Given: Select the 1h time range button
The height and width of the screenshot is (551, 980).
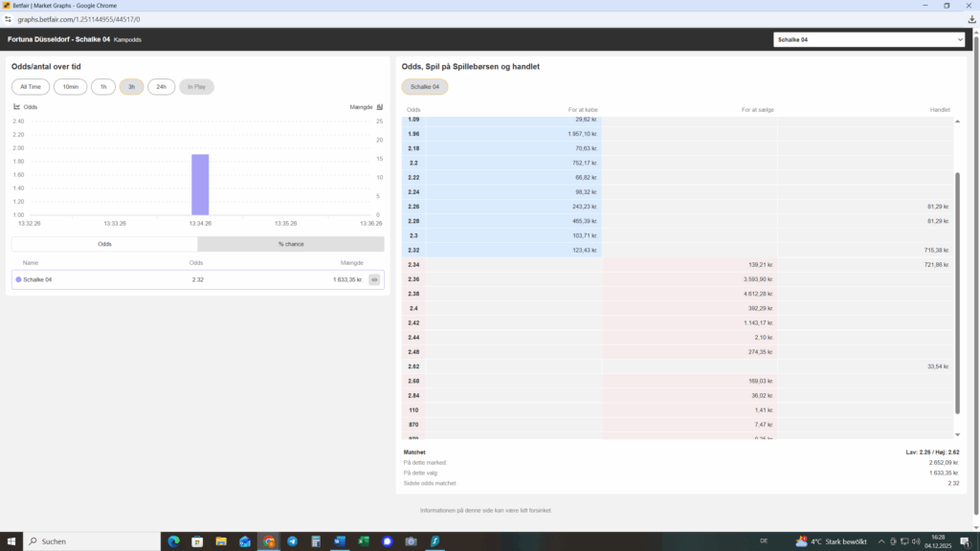Looking at the screenshot, I should coord(103,87).
